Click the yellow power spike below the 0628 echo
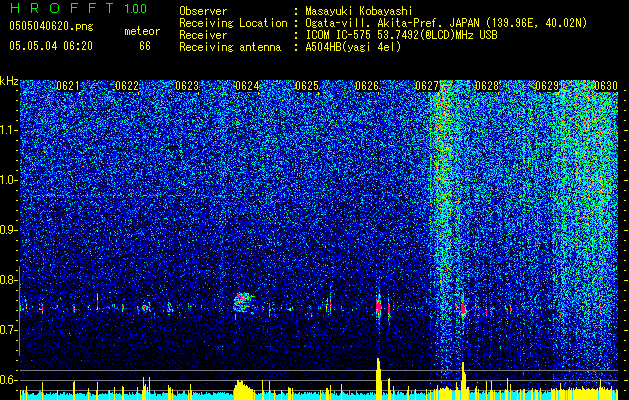 click(463, 381)
